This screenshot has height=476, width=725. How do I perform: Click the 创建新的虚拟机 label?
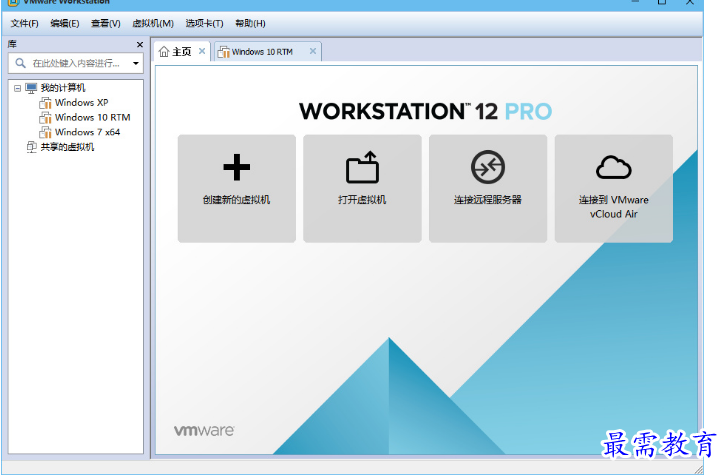click(x=236, y=200)
